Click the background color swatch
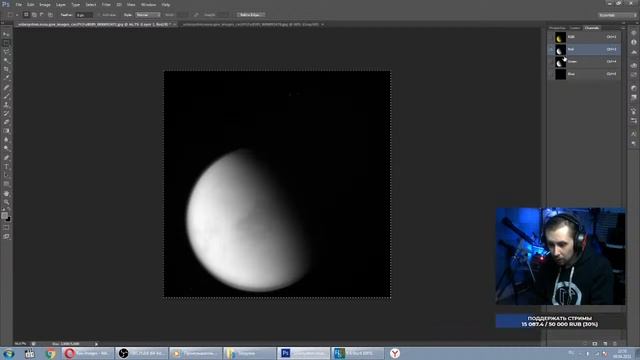Screen dimensions: 640x360 coord(8,219)
